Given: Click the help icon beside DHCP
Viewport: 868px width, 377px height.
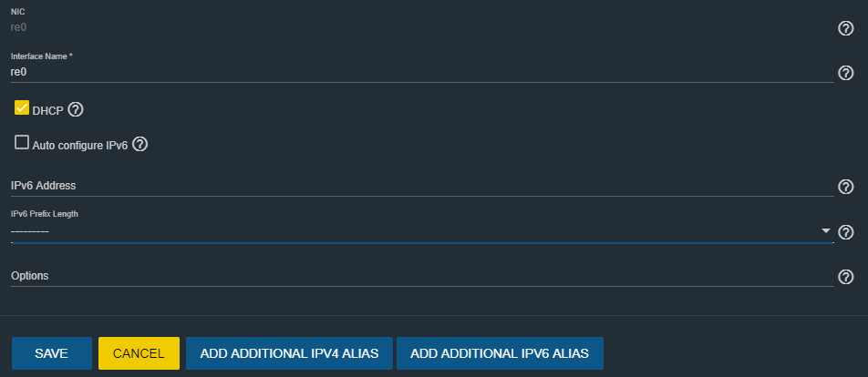Looking at the screenshot, I should click(x=76, y=110).
